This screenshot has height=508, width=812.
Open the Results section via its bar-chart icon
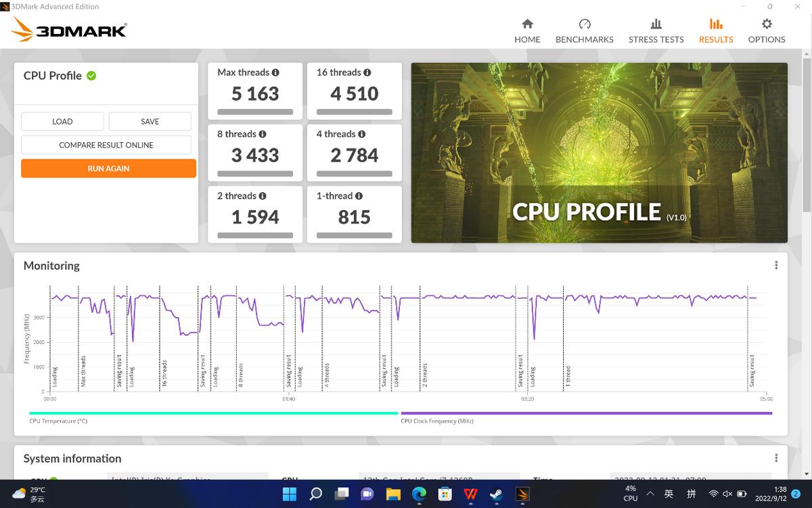(x=715, y=23)
